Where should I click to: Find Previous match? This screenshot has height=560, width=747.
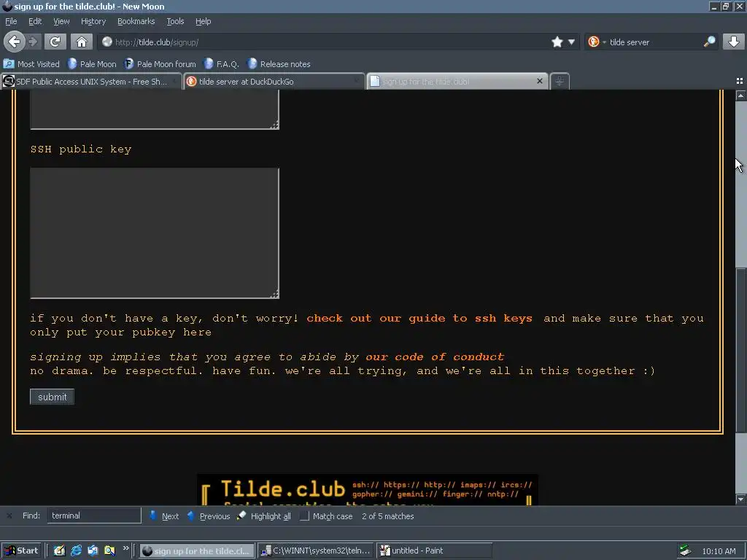pos(208,516)
